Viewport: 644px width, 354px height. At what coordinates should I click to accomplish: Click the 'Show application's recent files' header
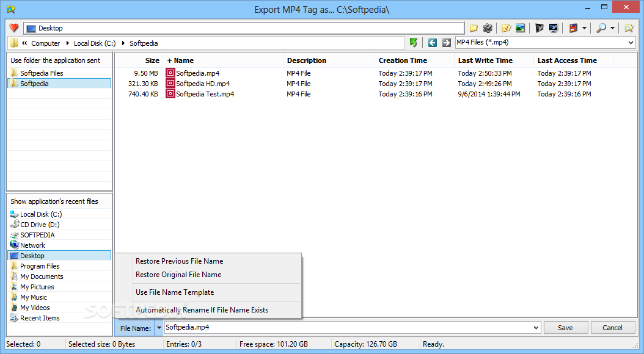tap(59, 201)
